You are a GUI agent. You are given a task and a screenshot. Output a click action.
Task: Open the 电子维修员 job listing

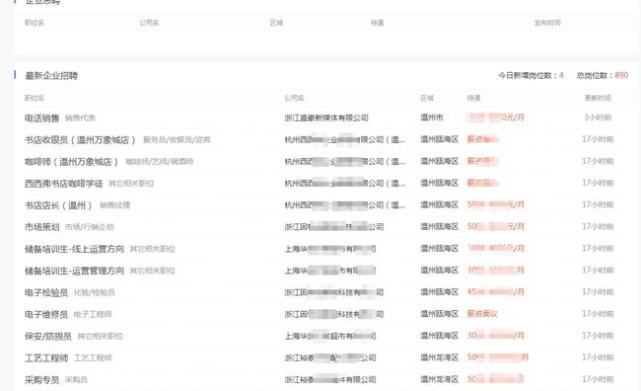pyautogui.click(x=46, y=315)
